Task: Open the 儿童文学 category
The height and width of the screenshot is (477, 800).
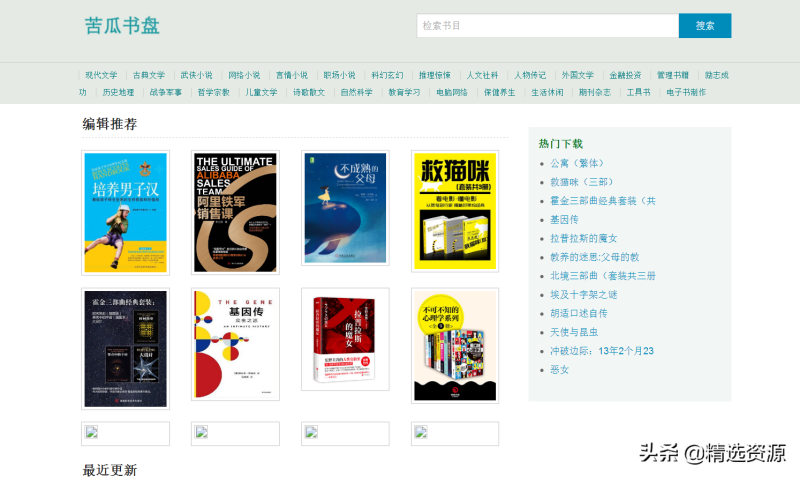Action: click(261, 92)
